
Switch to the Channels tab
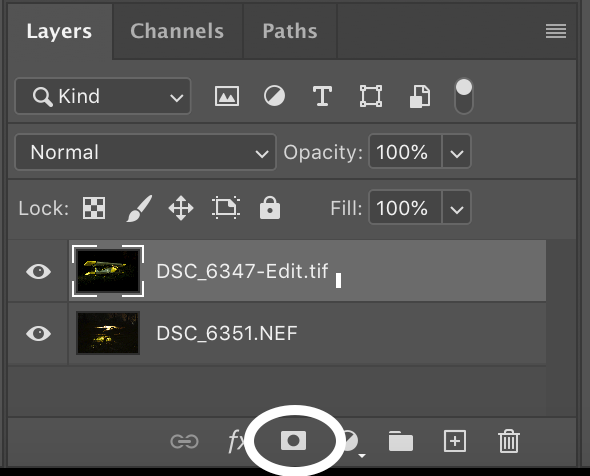(177, 31)
